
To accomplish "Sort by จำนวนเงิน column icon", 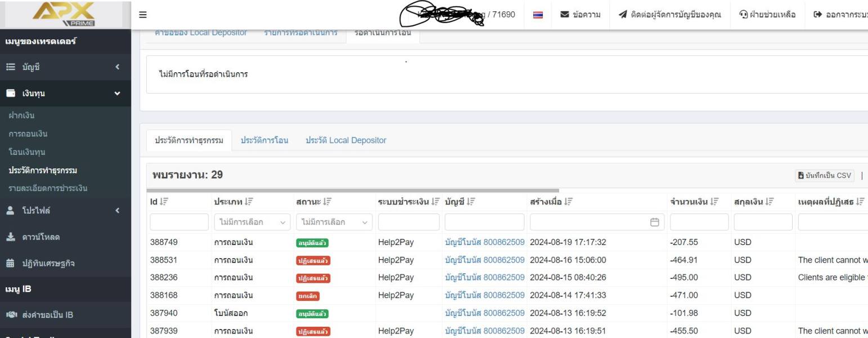I will [x=714, y=202].
